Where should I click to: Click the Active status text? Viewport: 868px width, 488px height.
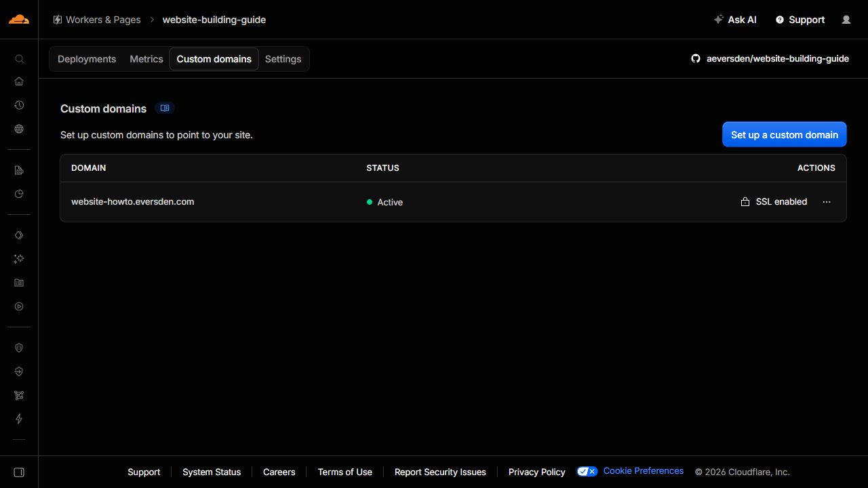[x=390, y=202]
